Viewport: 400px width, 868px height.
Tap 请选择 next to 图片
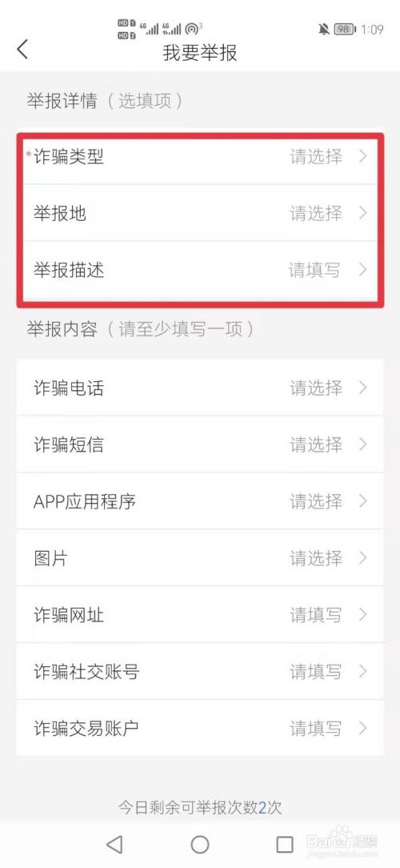[316, 558]
